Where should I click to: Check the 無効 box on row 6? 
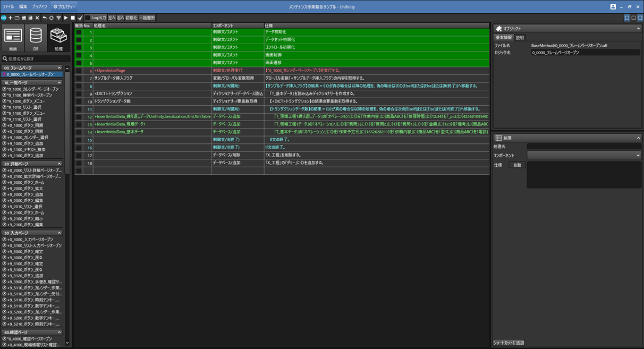79,71
